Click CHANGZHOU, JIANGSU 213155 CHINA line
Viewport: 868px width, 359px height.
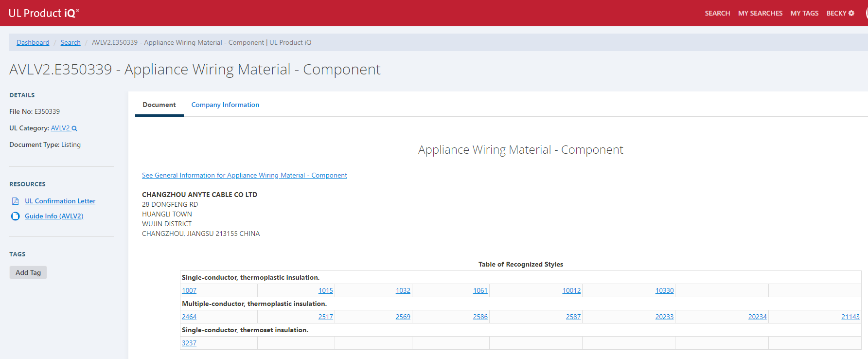201,233
